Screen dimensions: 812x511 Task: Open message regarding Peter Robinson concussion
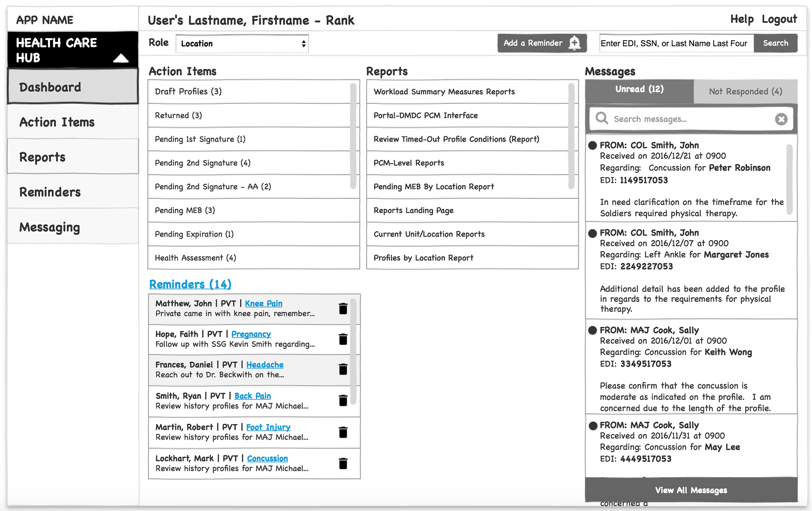[x=691, y=179]
